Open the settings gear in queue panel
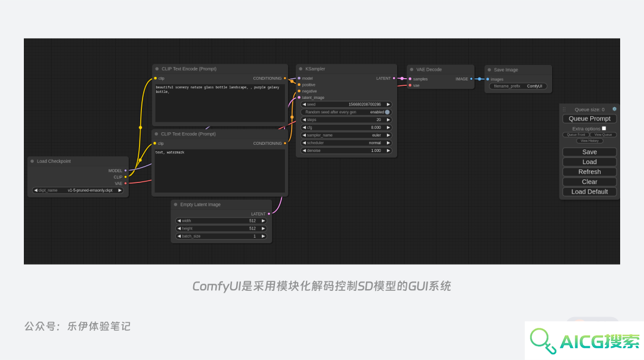The height and width of the screenshot is (360, 644). (614, 109)
